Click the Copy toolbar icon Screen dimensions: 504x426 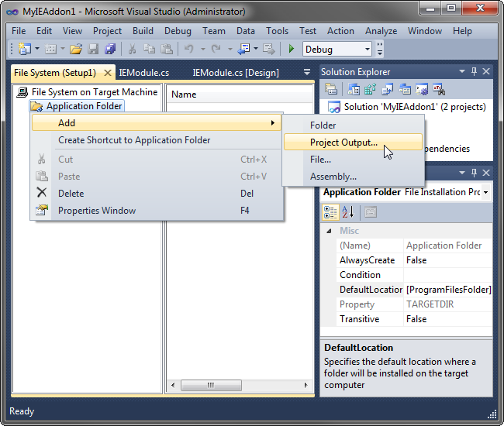tap(149, 49)
